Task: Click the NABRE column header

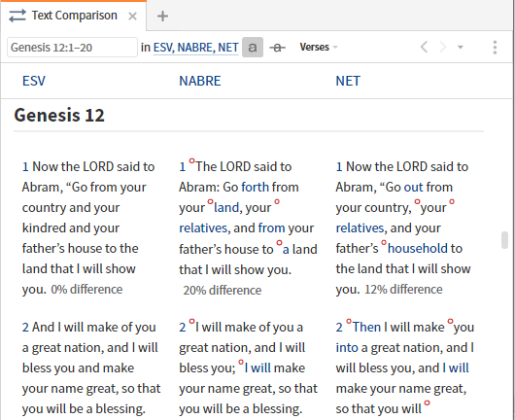Action: point(200,81)
